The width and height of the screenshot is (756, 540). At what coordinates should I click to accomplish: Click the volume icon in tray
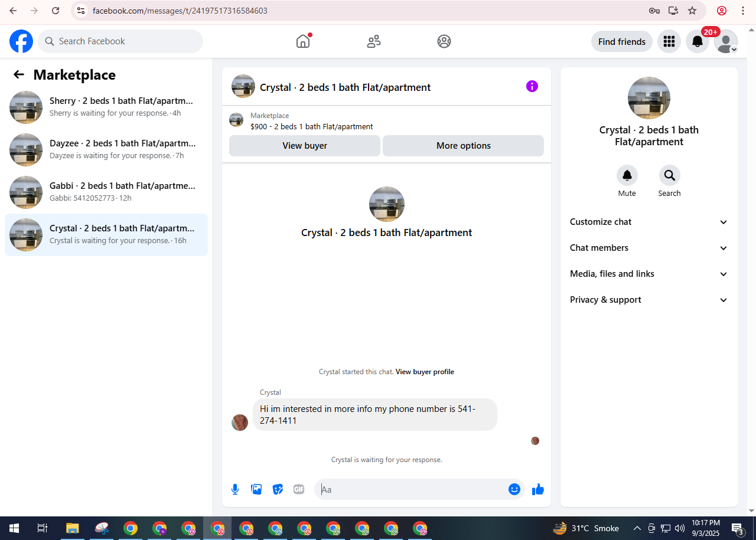tap(680, 528)
